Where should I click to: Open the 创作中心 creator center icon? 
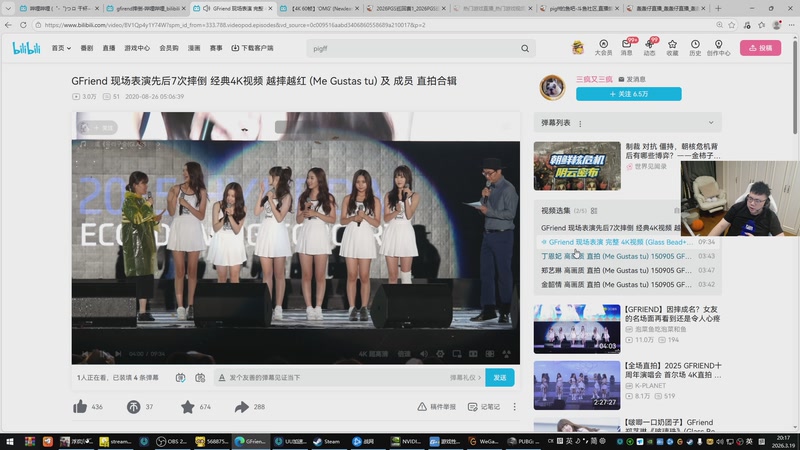(x=718, y=47)
